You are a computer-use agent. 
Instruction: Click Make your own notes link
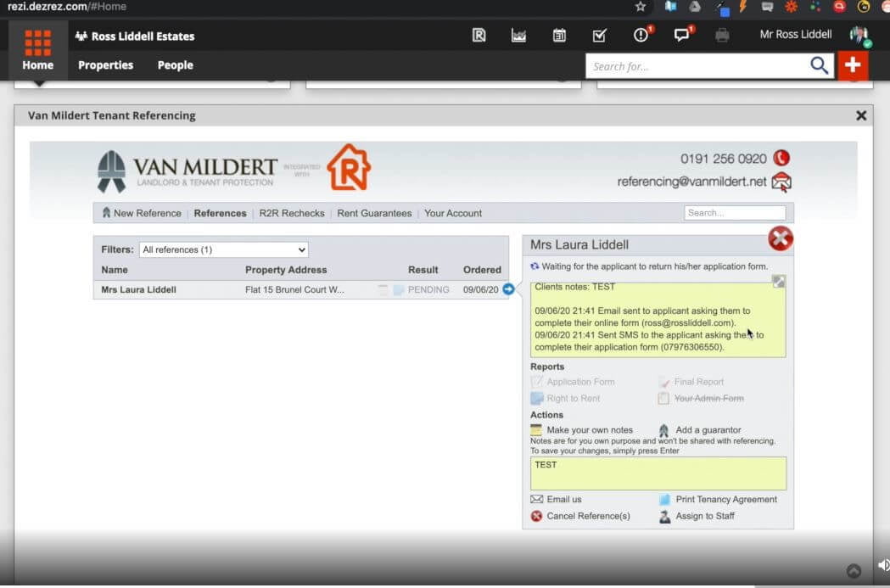(x=589, y=429)
